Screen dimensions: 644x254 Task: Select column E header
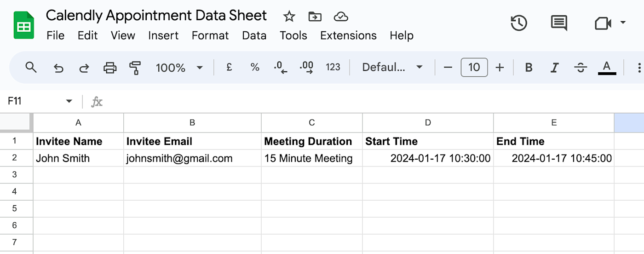point(554,122)
